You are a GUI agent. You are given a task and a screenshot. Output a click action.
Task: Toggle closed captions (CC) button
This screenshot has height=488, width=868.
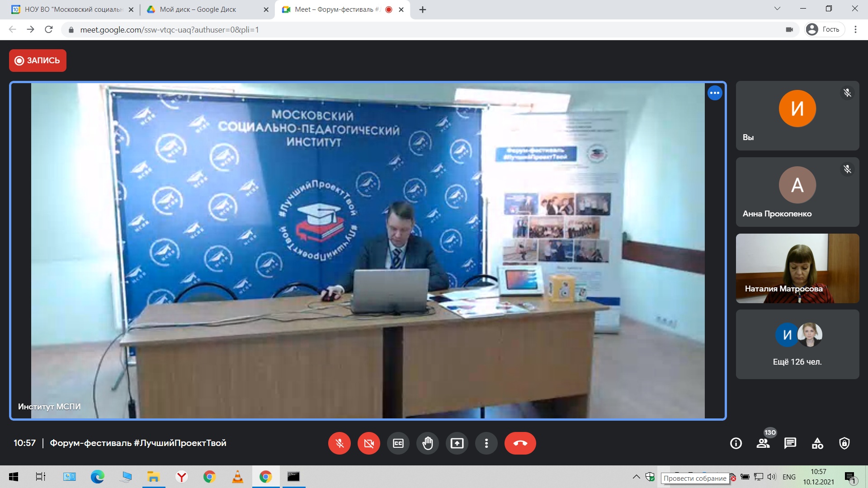coord(398,443)
